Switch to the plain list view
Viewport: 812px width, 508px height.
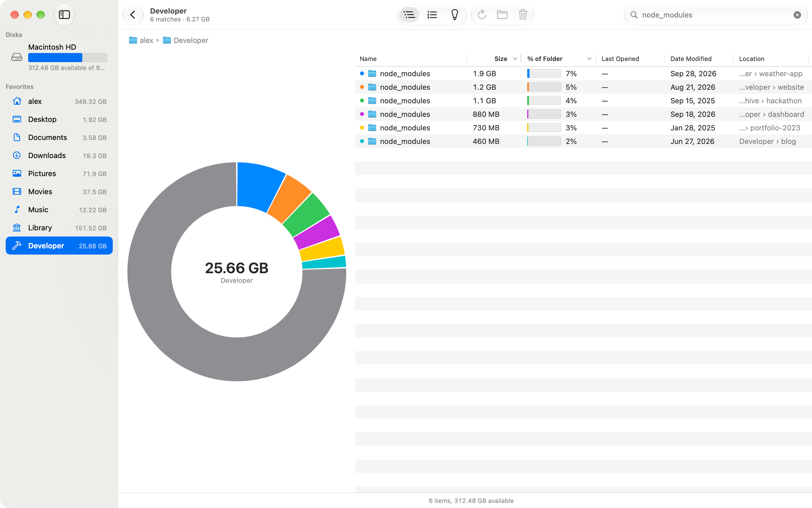(x=409, y=15)
